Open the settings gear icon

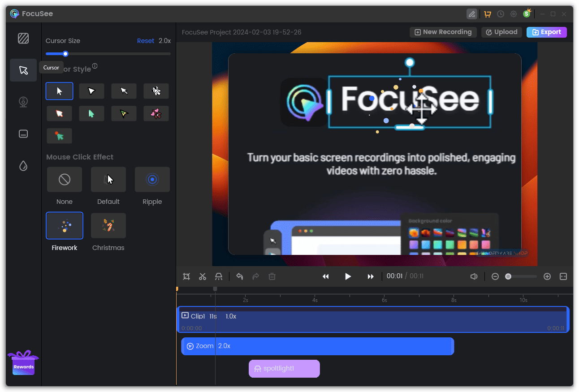514,14
